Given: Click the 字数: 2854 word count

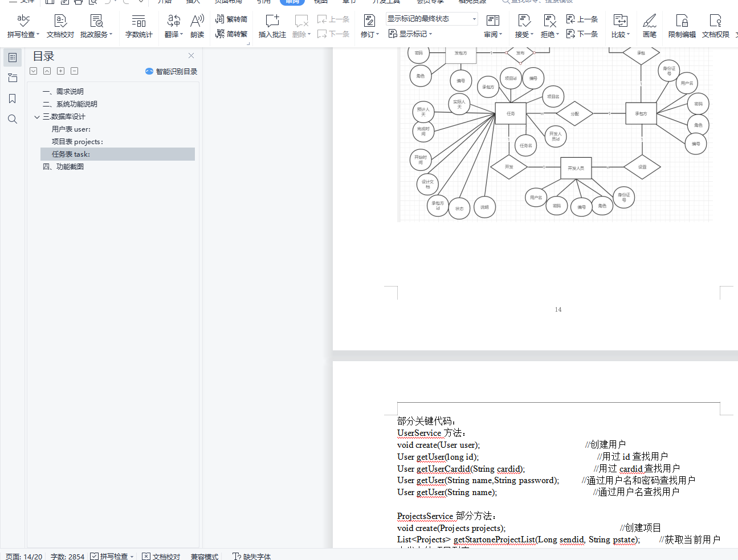Looking at the screenshot, I should pyautogui.click(x=67, y=556).
